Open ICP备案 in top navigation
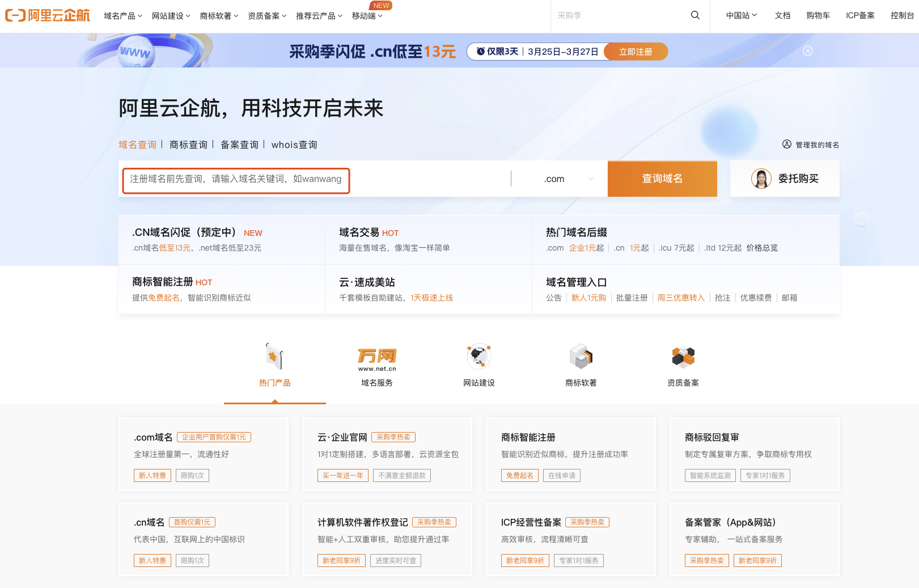Viewport: 919px width, 588px height. (x=860, y=15)
